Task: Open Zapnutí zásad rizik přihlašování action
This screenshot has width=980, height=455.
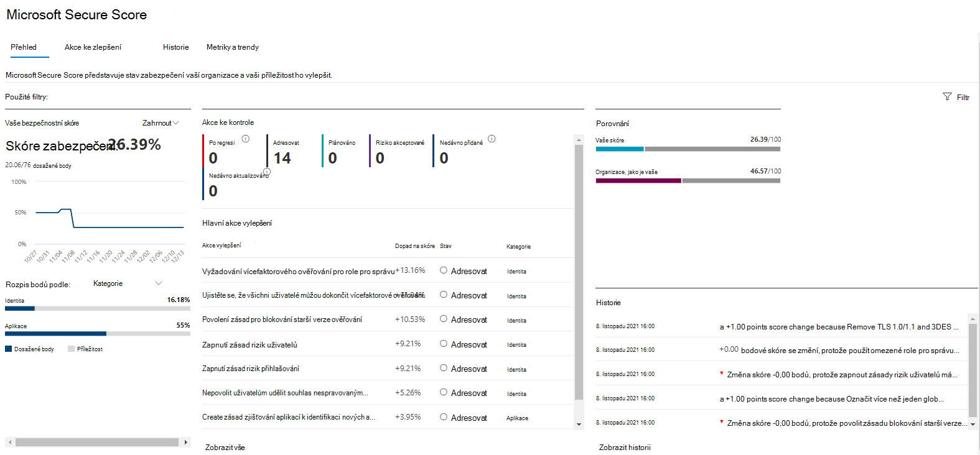Action: (x=250, y=369)
